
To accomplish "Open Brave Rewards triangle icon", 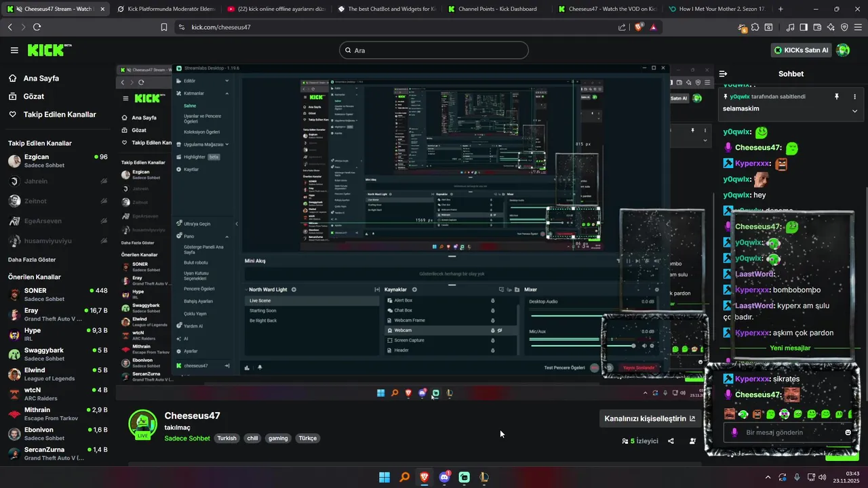I will [653, 27].
